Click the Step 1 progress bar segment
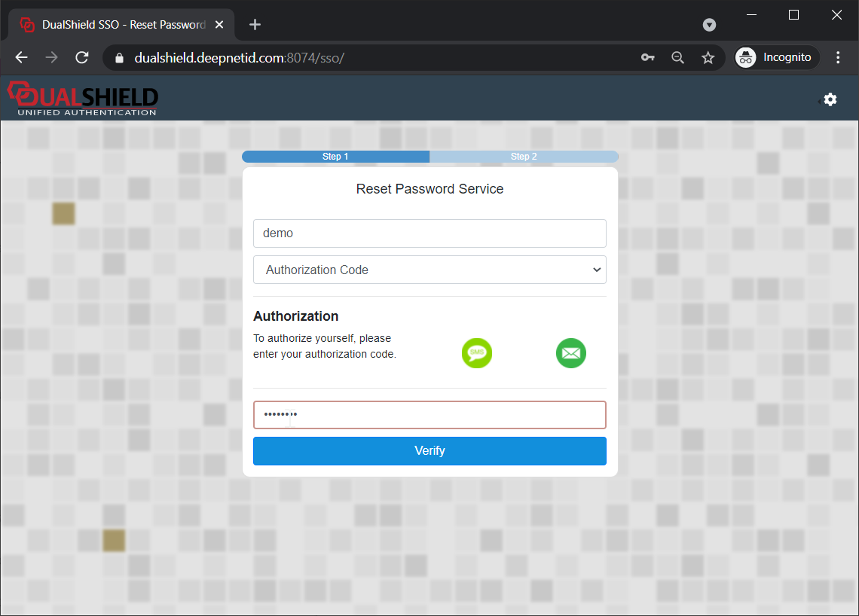Screen dimensions: 859x616 pos(335,157)
